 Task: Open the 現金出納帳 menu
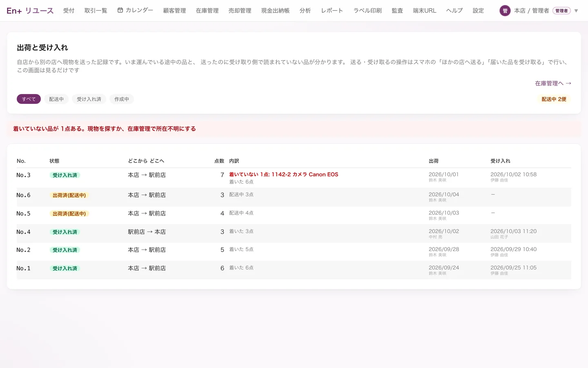coord(275,11)
